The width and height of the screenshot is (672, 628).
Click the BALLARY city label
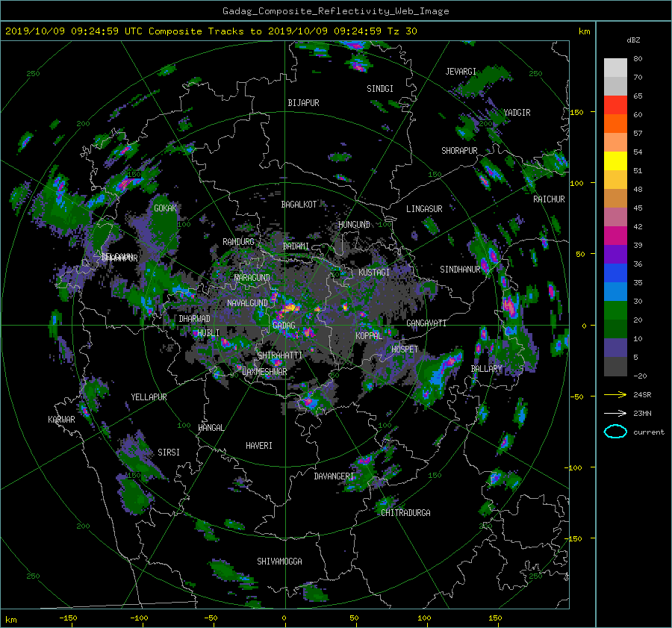[486, 369]
